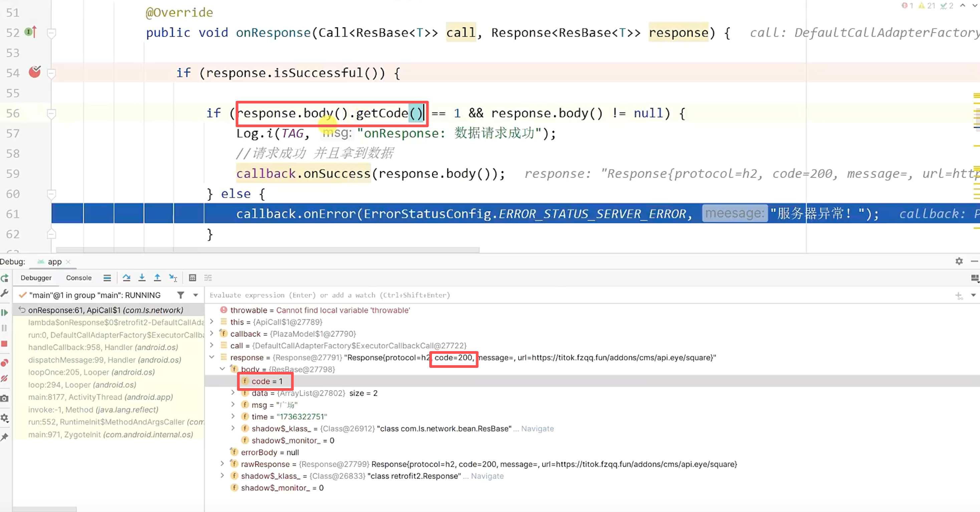Stop the debug session with the red square icon
Image resolution: width=980 pixels, height=512 pixels.
click(5, 344)
